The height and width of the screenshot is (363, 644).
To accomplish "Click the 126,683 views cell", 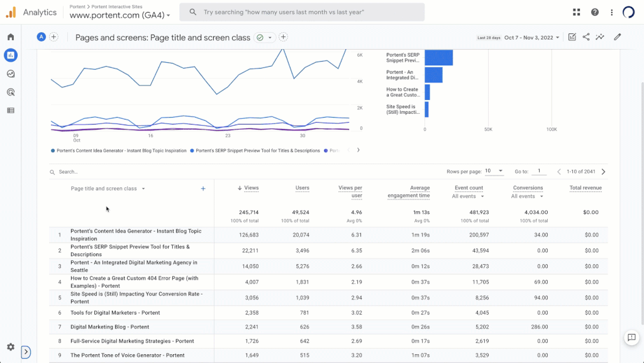I will point(248,235).
